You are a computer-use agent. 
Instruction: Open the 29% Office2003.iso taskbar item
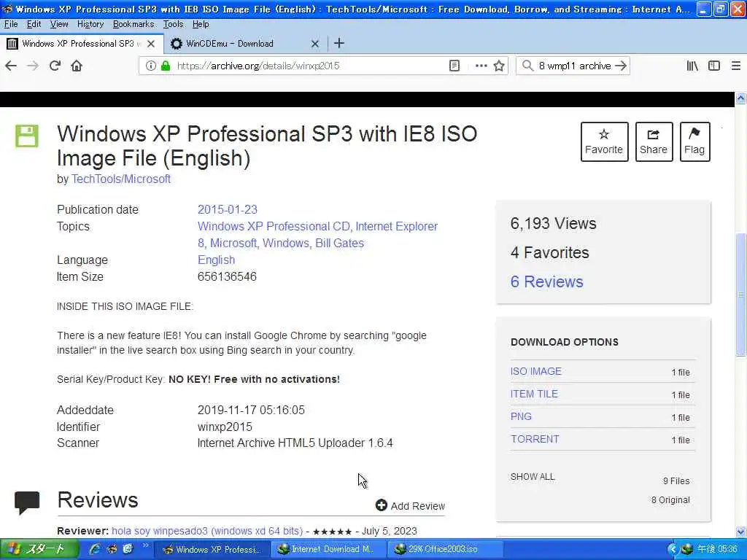point(444,549)
